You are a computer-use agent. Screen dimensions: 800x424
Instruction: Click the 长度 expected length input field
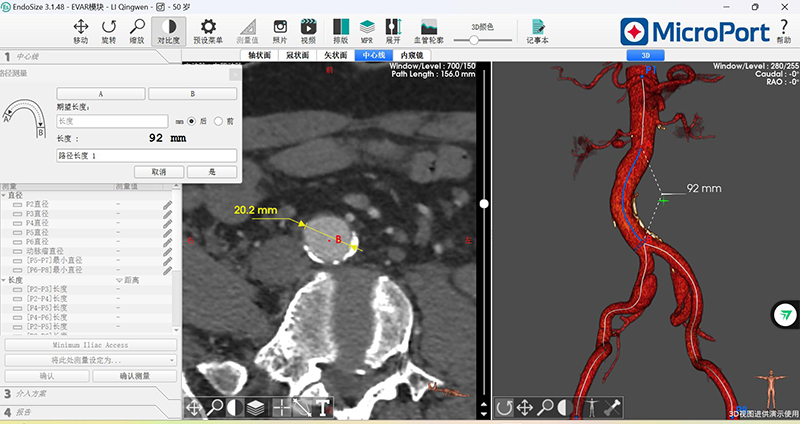click(112, 121)
